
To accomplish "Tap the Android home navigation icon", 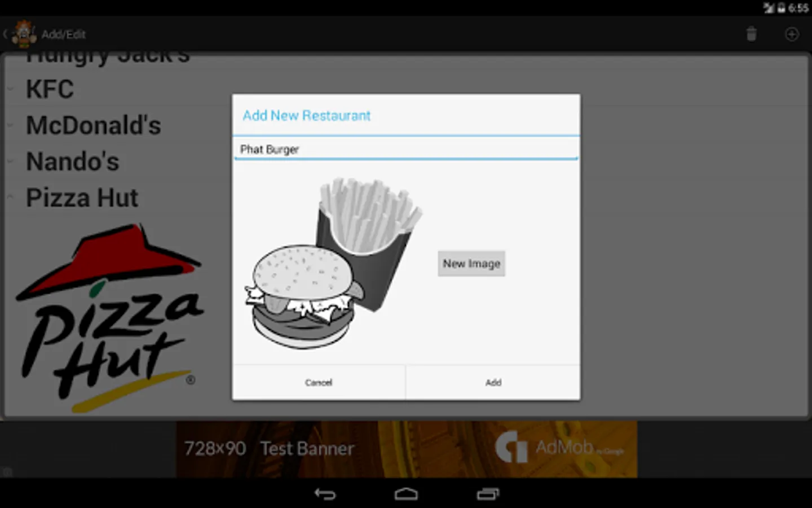I will click(x=406, y=494).
